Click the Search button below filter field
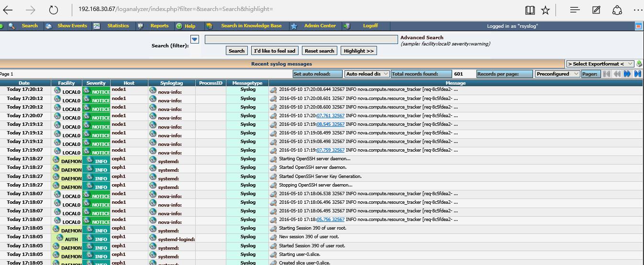This screenshot has height=265, width=644. (x=236, y=51)
